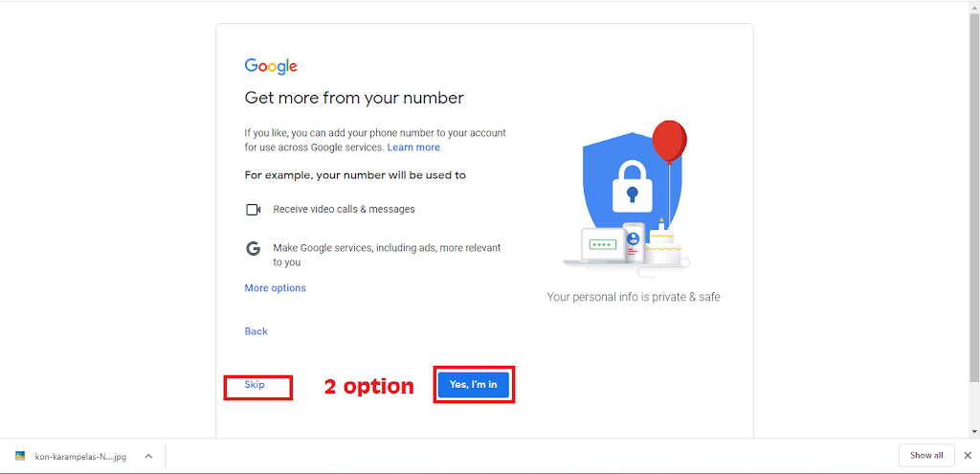The height and width of the screenshot is (474, 980).
Task: Open kon-karampelas downloaded file
Action: coord(80,457)
